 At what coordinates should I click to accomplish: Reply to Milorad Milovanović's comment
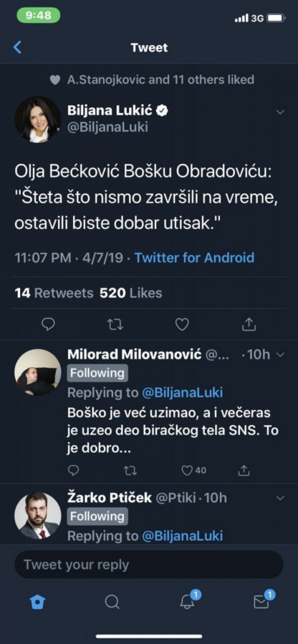73,470
